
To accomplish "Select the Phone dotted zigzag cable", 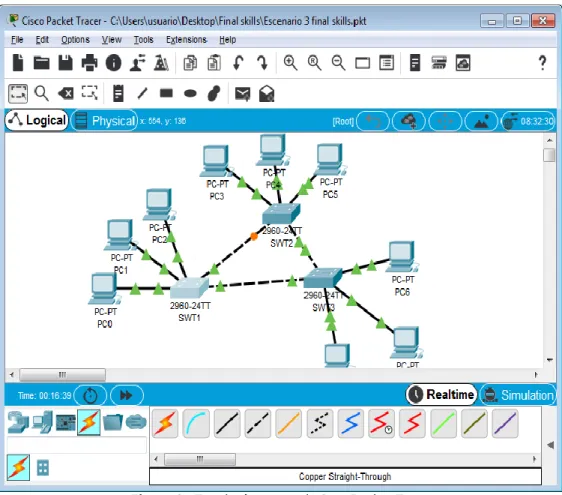I will click(x=320, y=424).
